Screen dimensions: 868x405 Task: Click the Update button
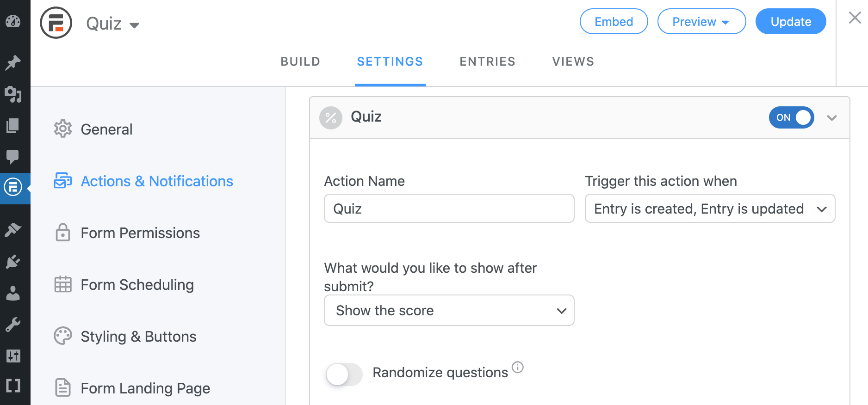click(790, 21)
